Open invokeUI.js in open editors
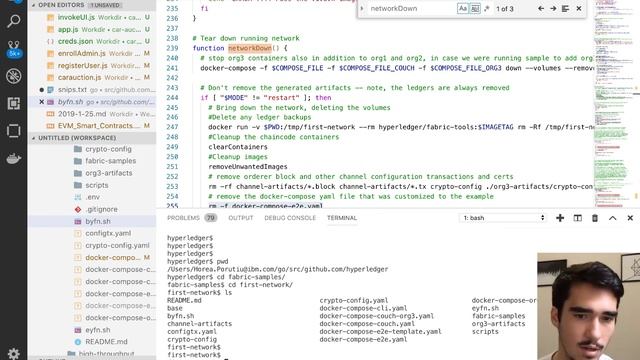Image resolution: width=640 pixels, height=360 pixels. coord(92,17)
